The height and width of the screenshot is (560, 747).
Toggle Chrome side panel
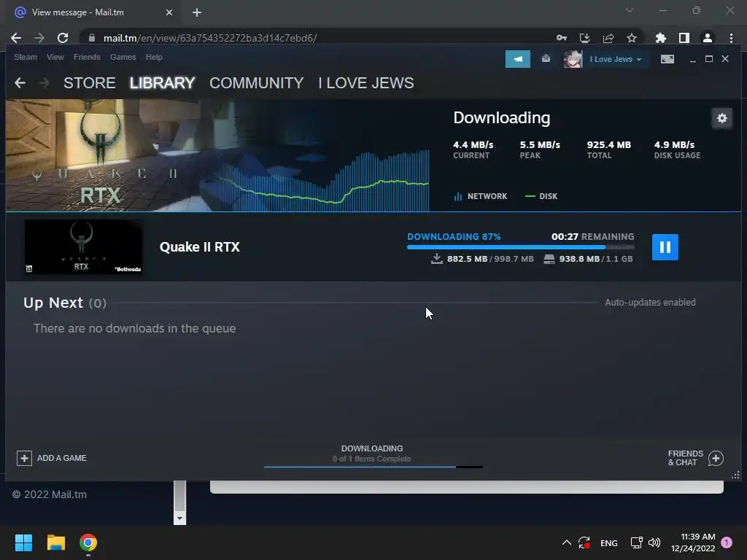tap(684, 38)
